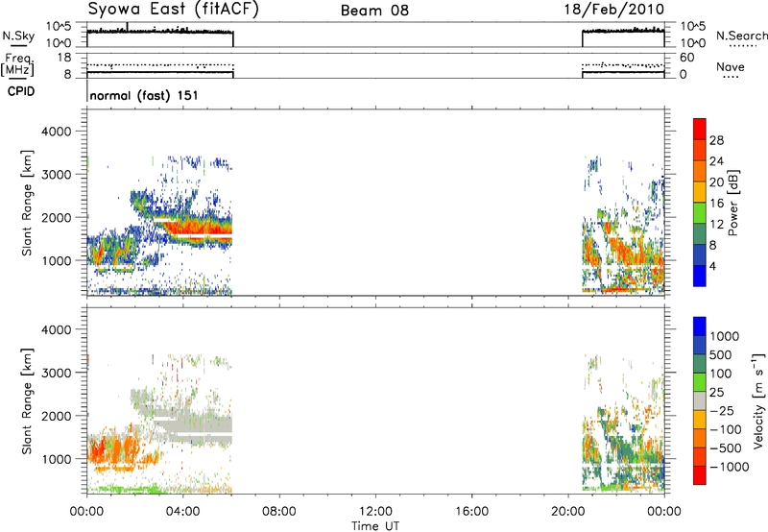Viewport: 768px width, 532px height.
Task: Pick the blue bottom segment of Power colorbar
Action: point(700,276)
